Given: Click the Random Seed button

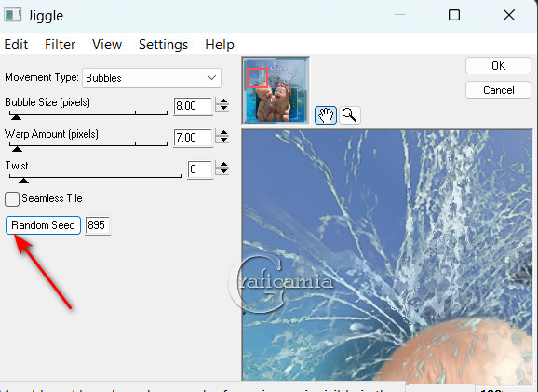Looking at the screenshot, I should tap(43, 225).
